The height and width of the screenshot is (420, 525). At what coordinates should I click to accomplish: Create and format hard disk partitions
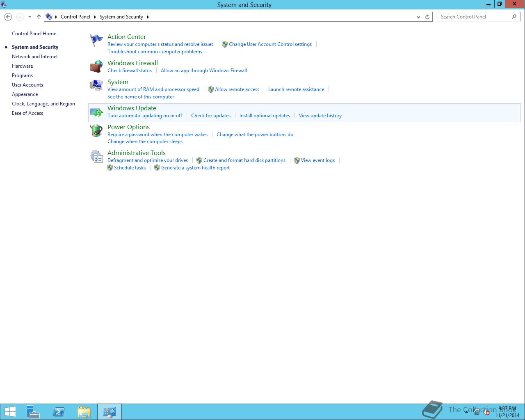pos(244,160)
